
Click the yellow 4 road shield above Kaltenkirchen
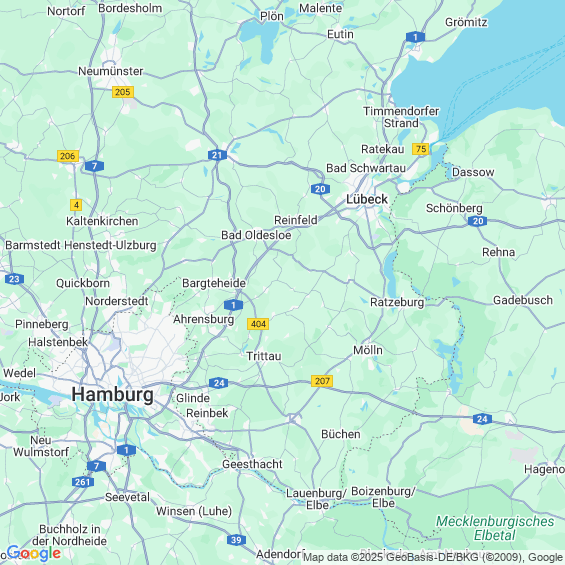pyautogui.click(x=76, y=205)
